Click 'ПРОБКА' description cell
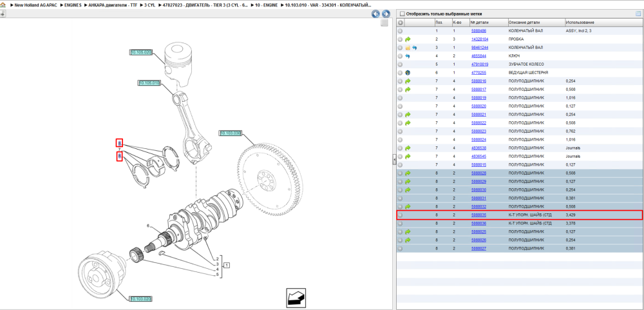 pos(516,39)
